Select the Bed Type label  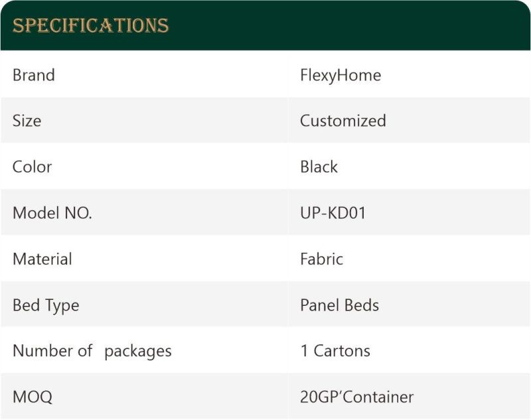[x=46, y=306]
